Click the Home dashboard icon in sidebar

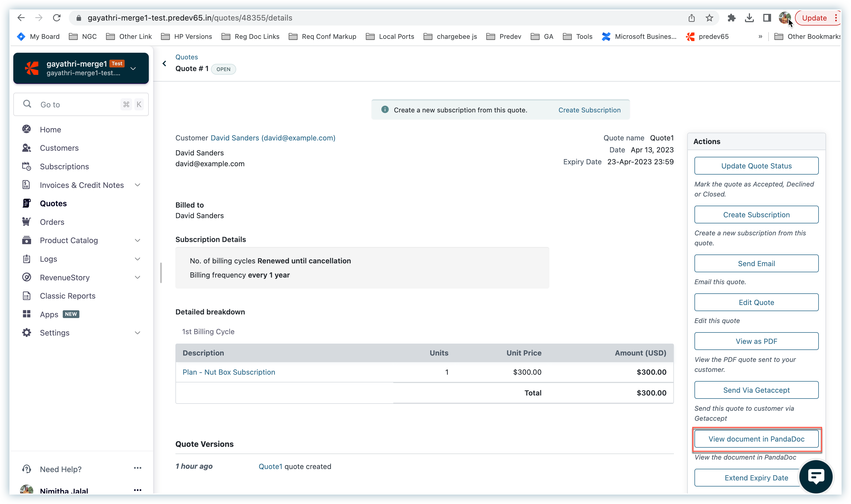pos(26,129)
